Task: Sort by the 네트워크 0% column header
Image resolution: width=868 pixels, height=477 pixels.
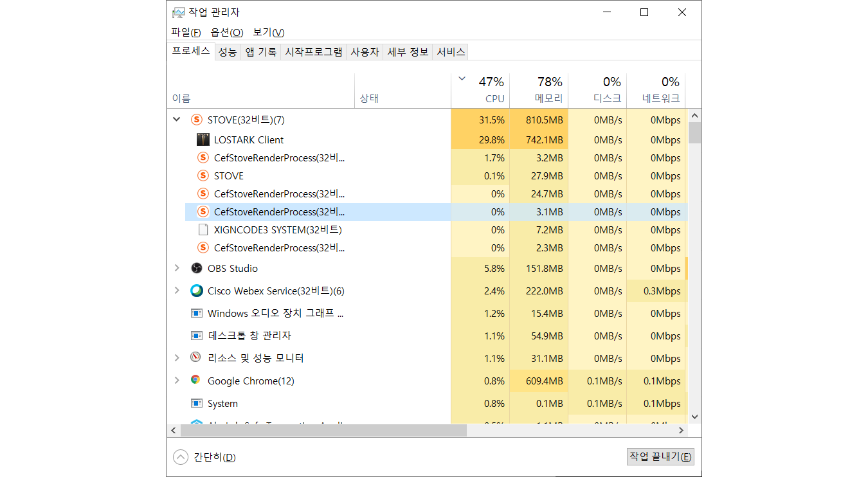Action: [x=656, y=91]
